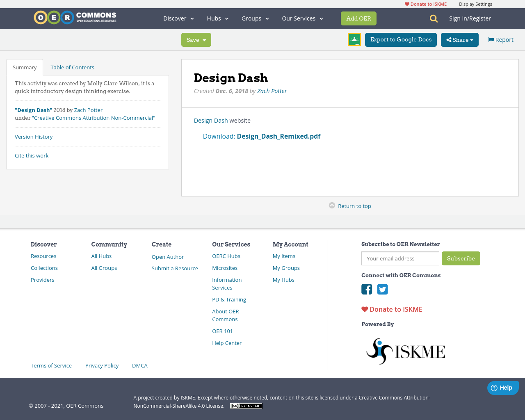Open Version History

(34, 137)
